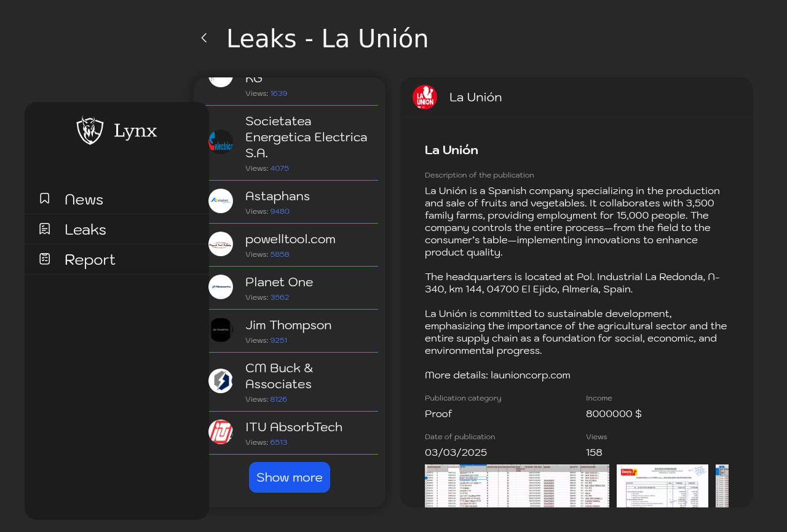The width and height of the screenshot is (787, 532).
Task: Click the Planet One logo icon
Action: [221, 287]
